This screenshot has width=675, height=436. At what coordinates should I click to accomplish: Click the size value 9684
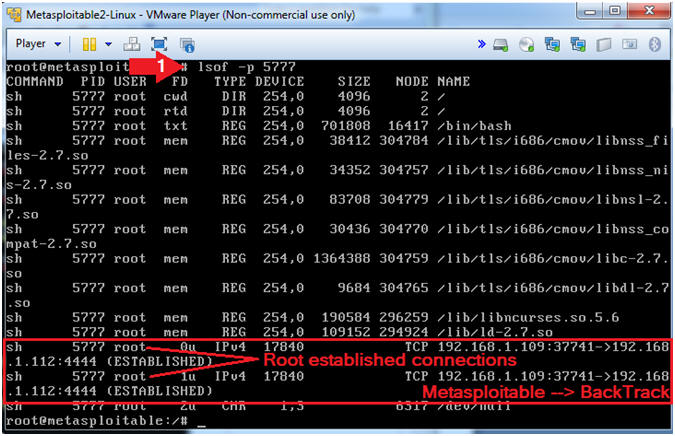point(354,288)
